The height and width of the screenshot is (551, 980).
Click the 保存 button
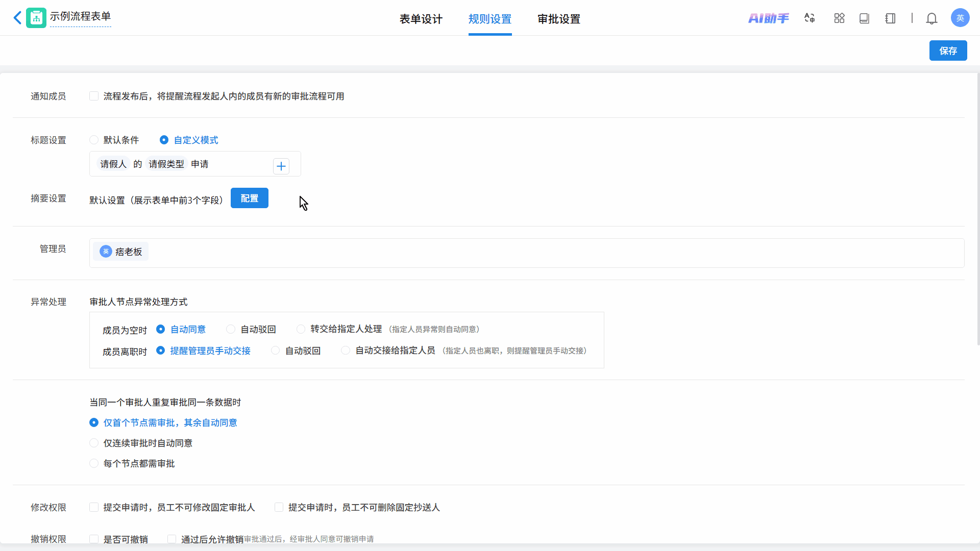pos(948,51)
